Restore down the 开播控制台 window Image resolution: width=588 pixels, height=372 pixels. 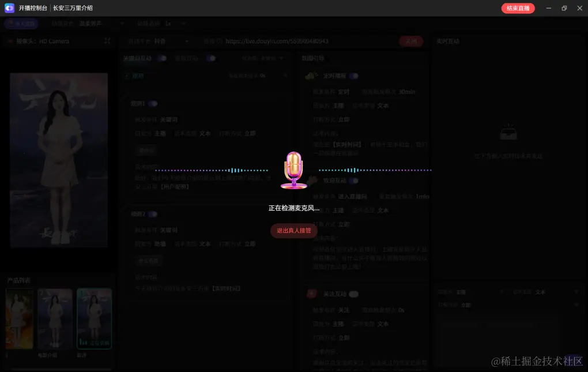tap(564, 8)
